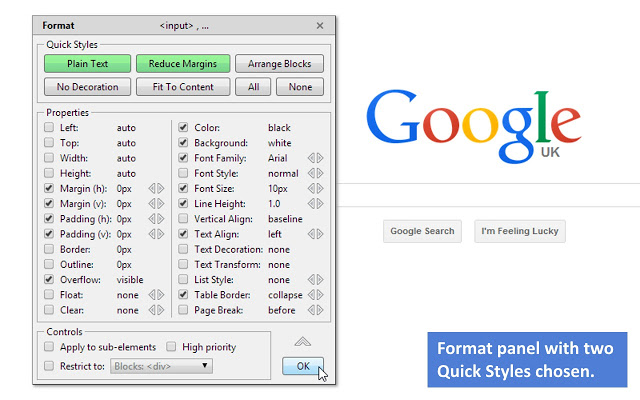Enable the Left property checkbox

click(49, 127)
